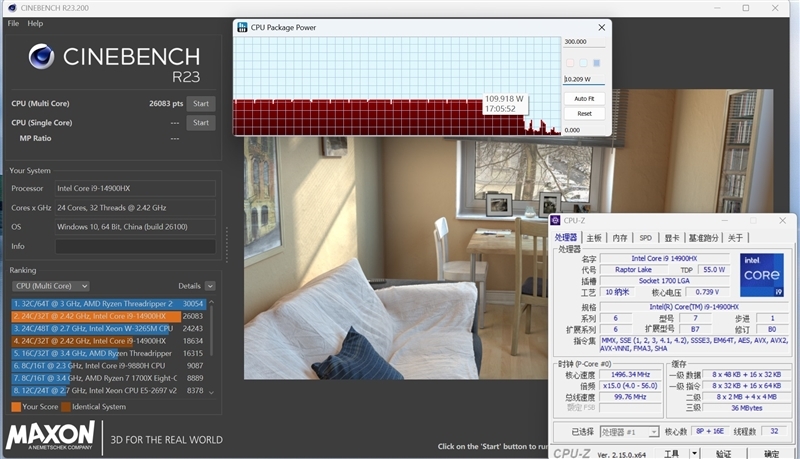Click the 10.209 W current value field
Screen dimensions: 800x459
point(584,79)
